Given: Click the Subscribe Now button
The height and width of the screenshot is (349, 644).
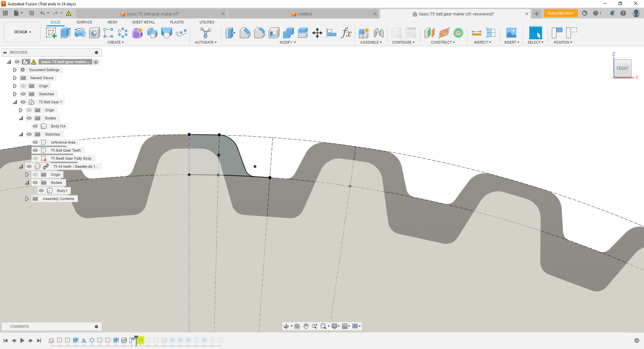Looking at the screenshot, I should (x=561, y=13).
